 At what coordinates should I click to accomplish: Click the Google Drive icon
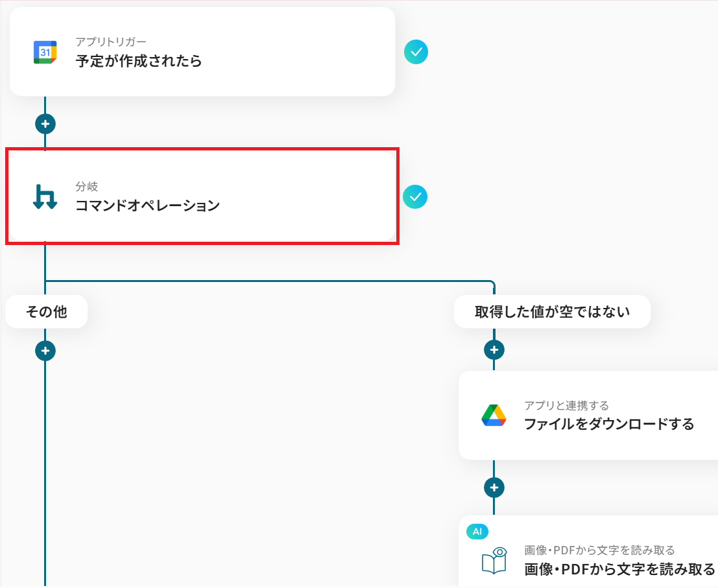494,415
